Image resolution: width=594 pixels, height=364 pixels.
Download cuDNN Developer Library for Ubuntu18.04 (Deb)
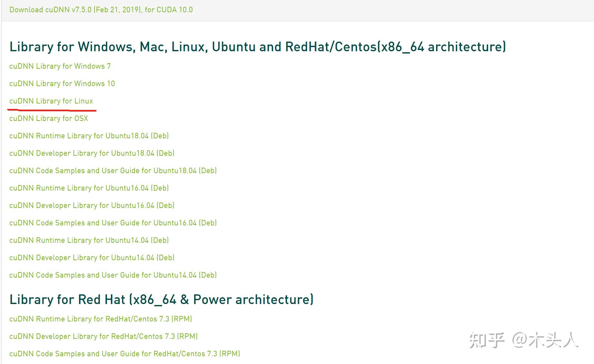(92, 153)
